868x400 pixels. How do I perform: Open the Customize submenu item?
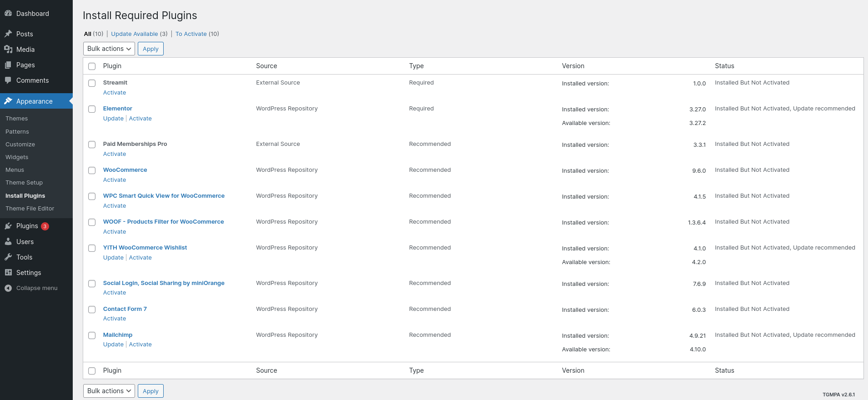coord(20,145)
